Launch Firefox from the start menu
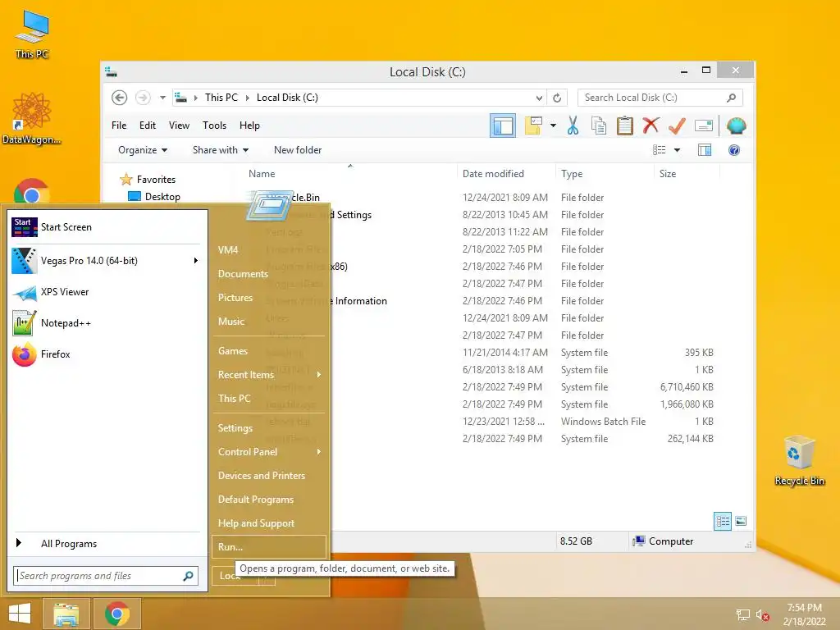This screenshot has width=840, height=630. pyautogui.click(x=107, y=354)
